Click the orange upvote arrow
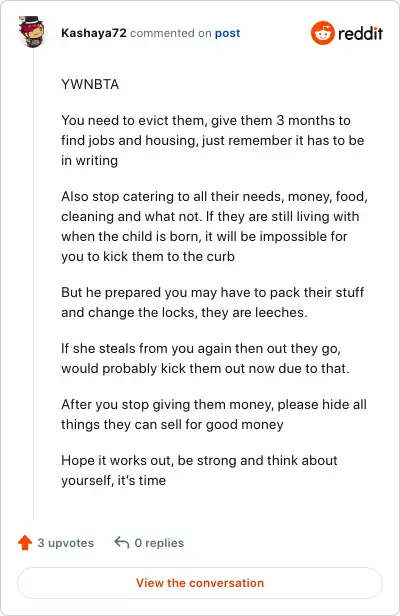The height and width of the screenshot is (616, 400). (25, 543)
